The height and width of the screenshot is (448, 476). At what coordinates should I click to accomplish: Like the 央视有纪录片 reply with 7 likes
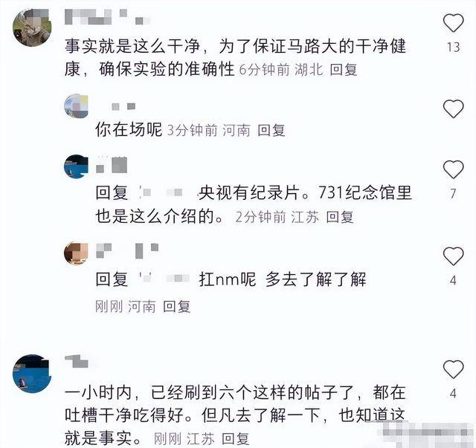point(453,169)
